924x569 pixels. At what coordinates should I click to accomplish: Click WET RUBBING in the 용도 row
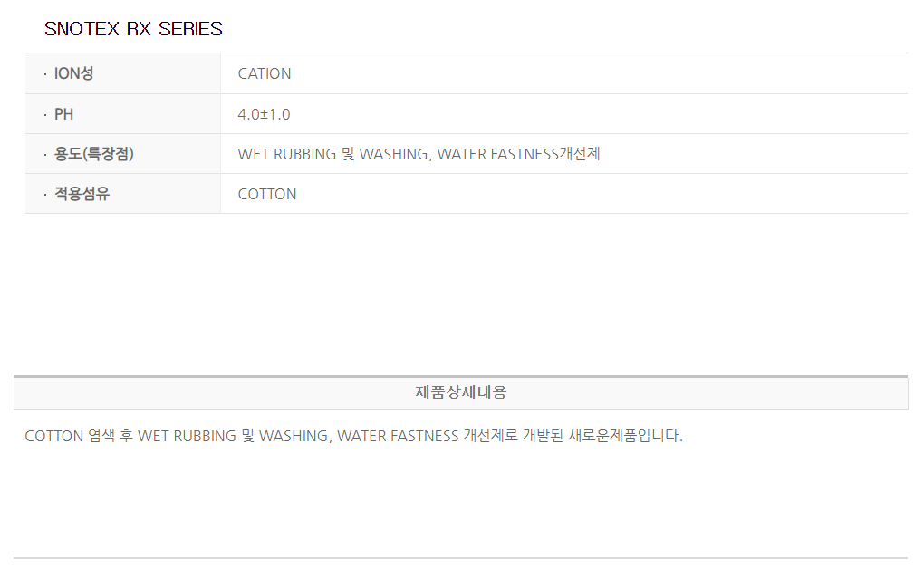click(x=286, y=154)
